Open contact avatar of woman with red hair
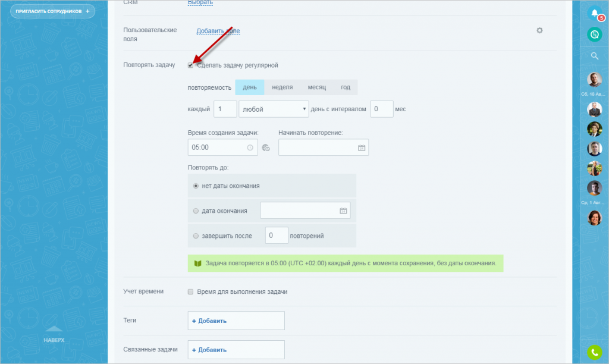 (595, 218)
